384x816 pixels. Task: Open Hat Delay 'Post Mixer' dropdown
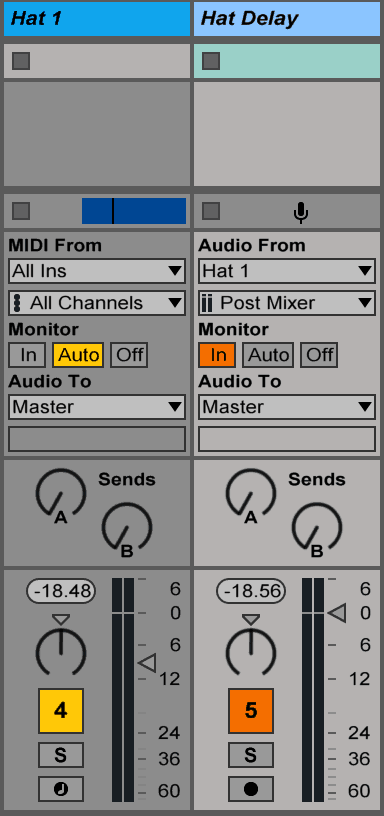(x=287, y=303)
